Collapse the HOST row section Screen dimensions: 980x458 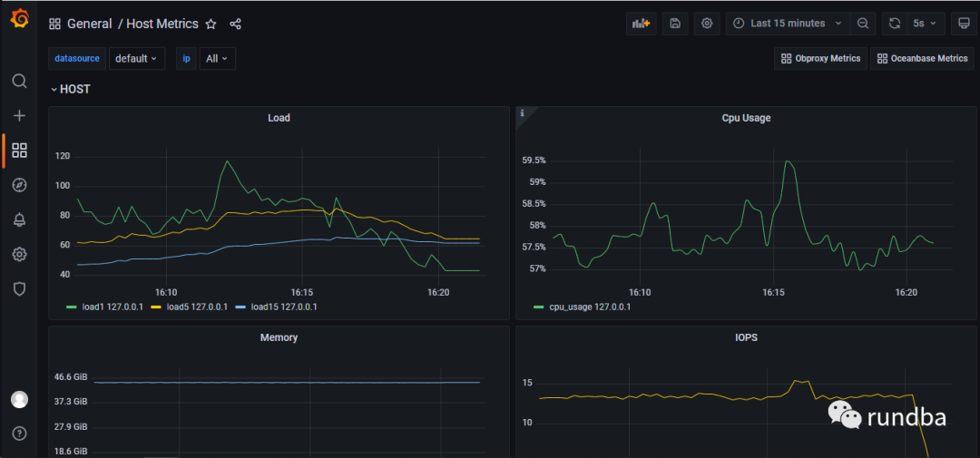point(70,90)
